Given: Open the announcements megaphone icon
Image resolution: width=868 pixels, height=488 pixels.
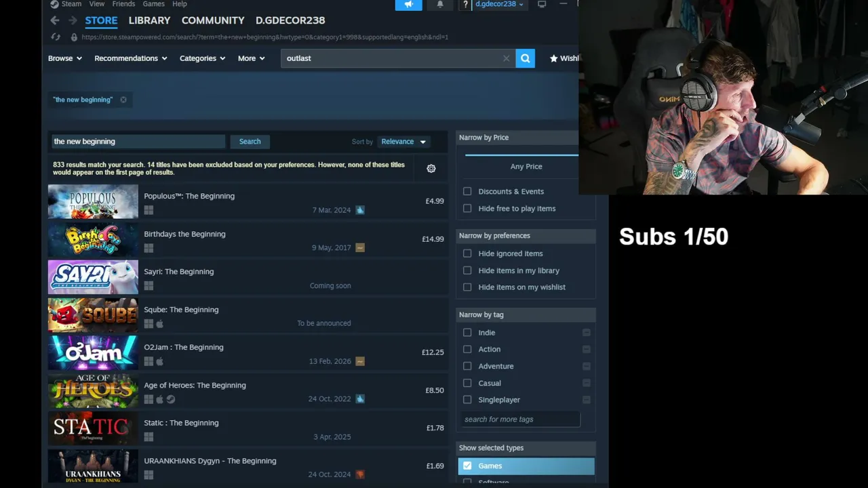Looking at the screenshot, I should pyautogui.click(x=409, y=5).
